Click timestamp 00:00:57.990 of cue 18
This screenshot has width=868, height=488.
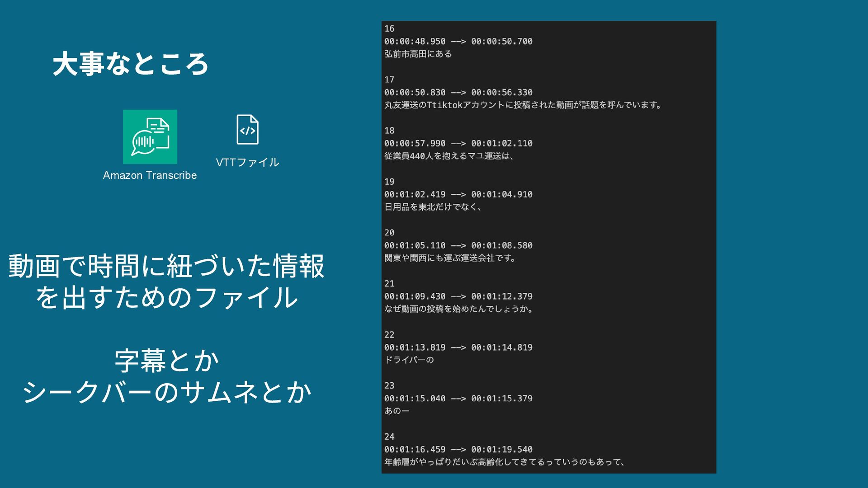(x=415, y=143)
